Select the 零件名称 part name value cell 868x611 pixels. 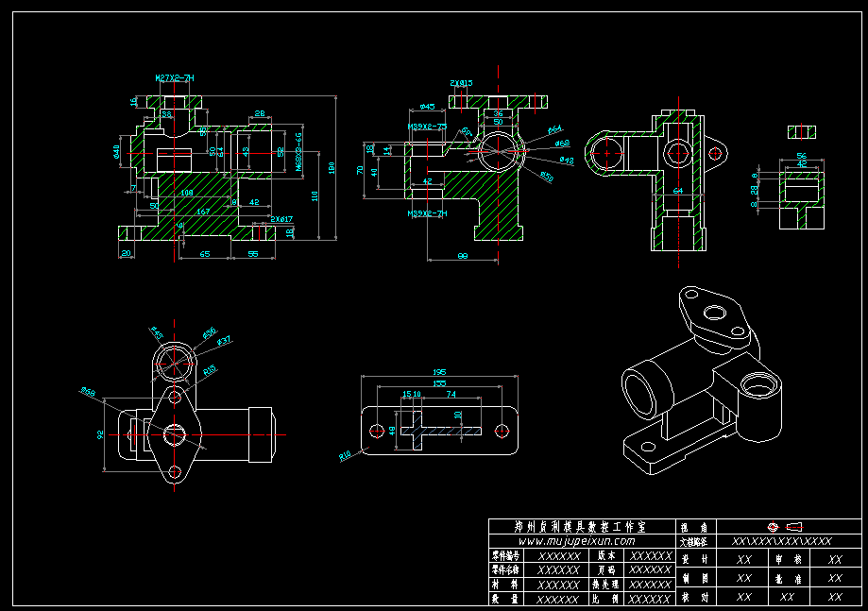tap(558, 569)
